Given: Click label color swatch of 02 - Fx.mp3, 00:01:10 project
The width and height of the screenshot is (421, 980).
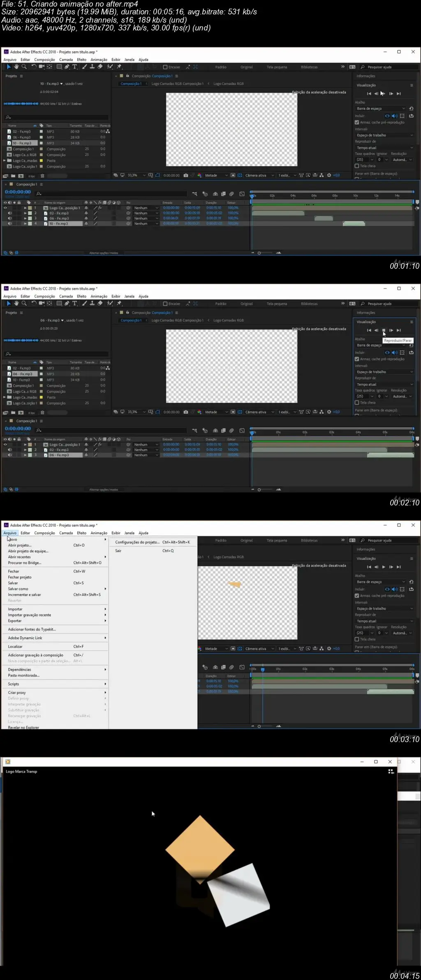Looking at the screenshot, I should [41, 132].
